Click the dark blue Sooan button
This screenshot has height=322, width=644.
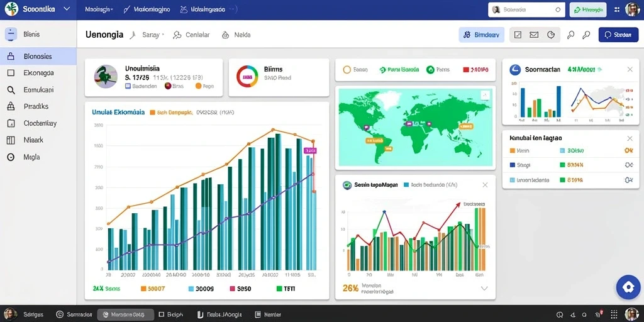pos(619,35)
